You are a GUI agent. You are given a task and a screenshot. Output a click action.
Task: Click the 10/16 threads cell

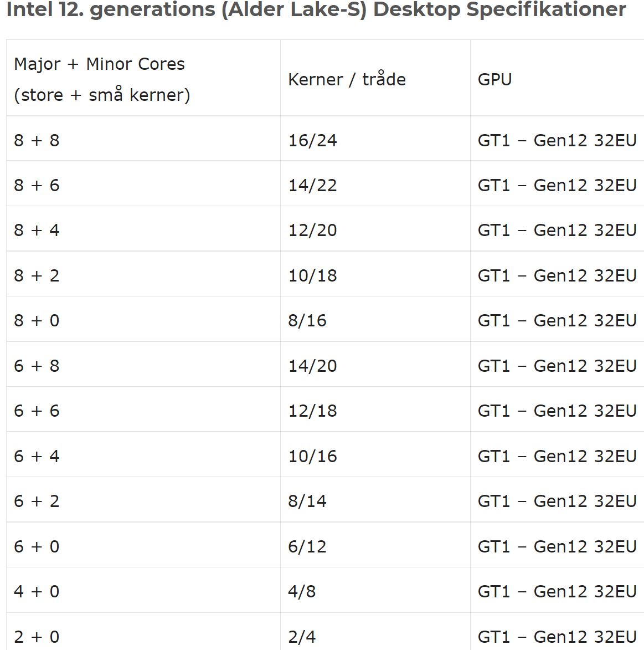(x=375, y=455)
